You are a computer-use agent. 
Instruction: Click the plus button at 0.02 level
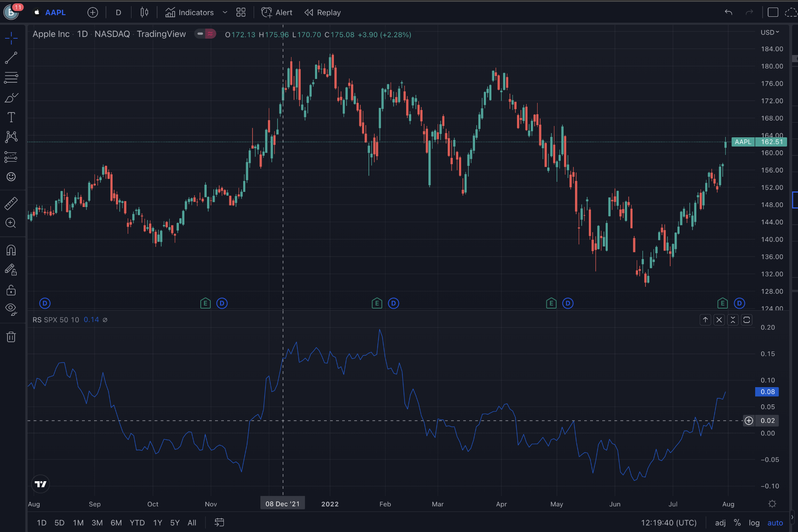749,421
